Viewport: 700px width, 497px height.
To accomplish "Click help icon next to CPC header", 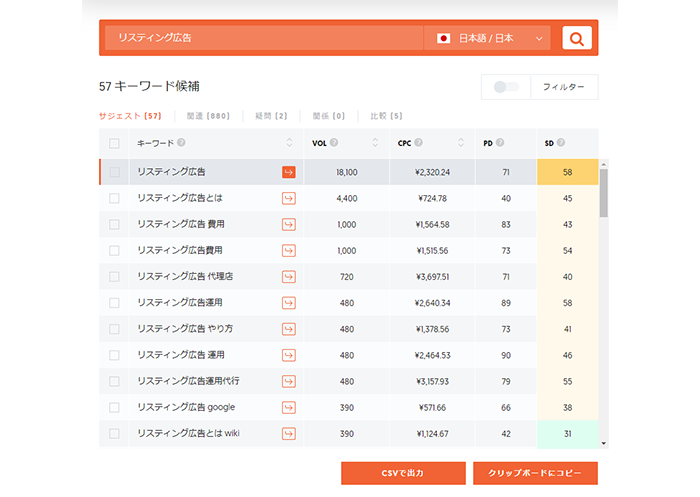I will (x=418, y=142).
